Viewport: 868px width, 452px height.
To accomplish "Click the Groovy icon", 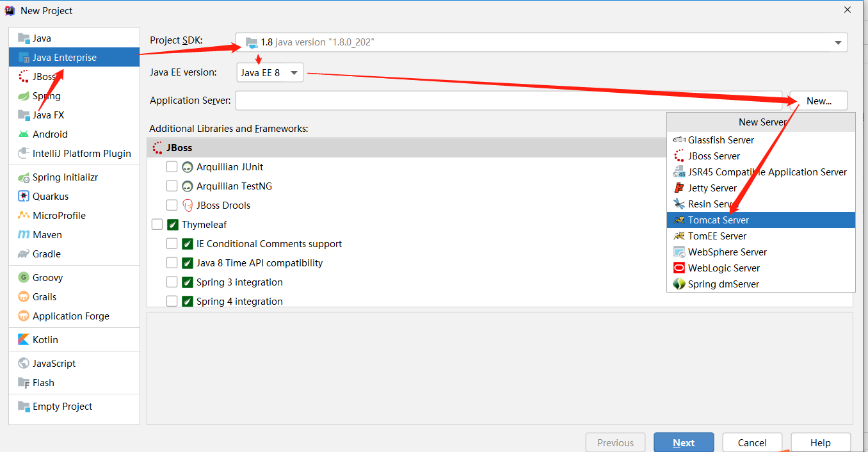I will (24, 278).
